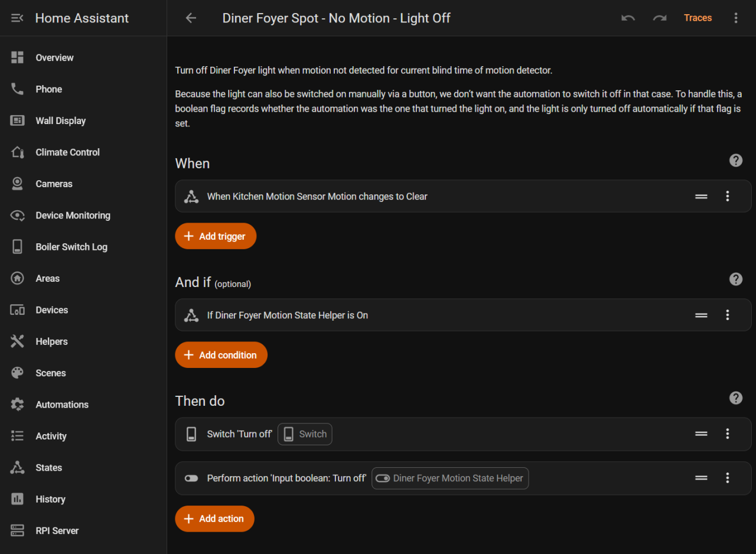Click the Add condition button

(x=221, y=355)
